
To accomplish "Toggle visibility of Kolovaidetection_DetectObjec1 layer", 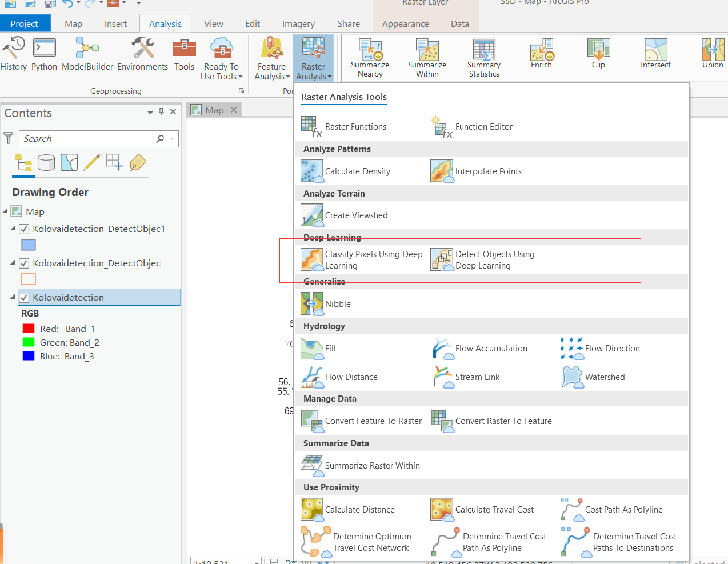I will point(23,229).
